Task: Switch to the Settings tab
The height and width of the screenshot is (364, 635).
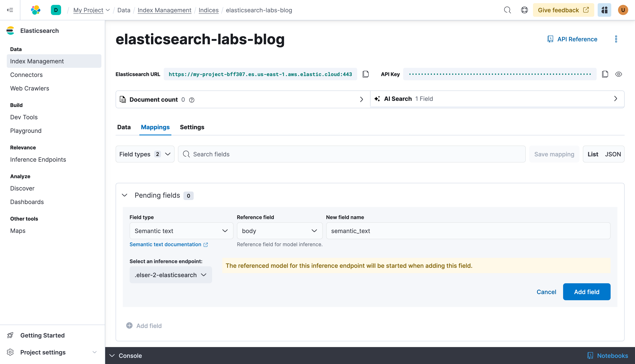Action: click(x=192, y=127)
